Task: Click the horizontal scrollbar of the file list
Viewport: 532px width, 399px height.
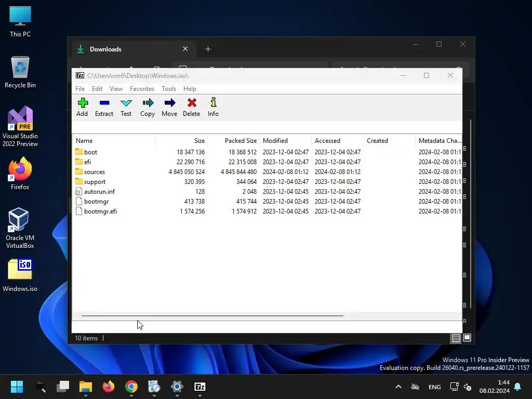Action: 212,315
